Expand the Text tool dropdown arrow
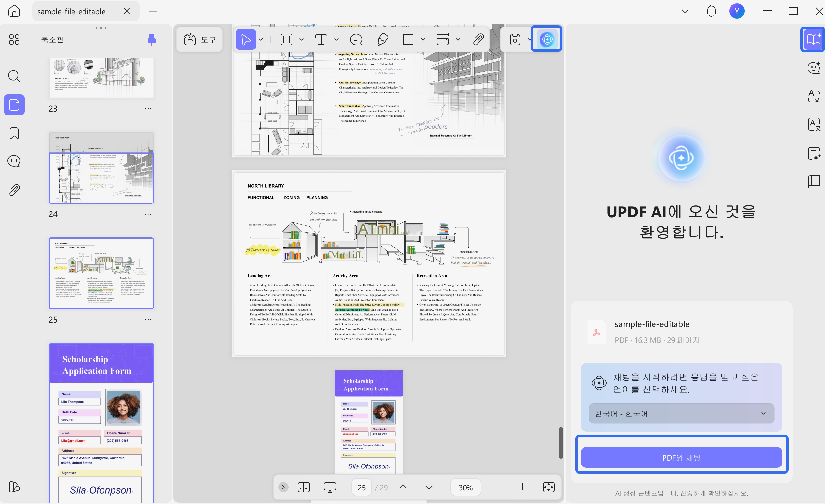Screen dimensions: 825x504 tap(336, 39)
